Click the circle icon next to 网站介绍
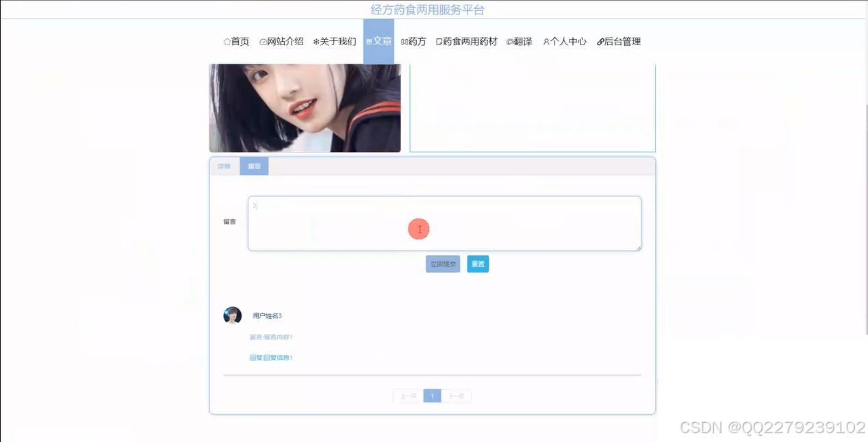 coord(262,41)
